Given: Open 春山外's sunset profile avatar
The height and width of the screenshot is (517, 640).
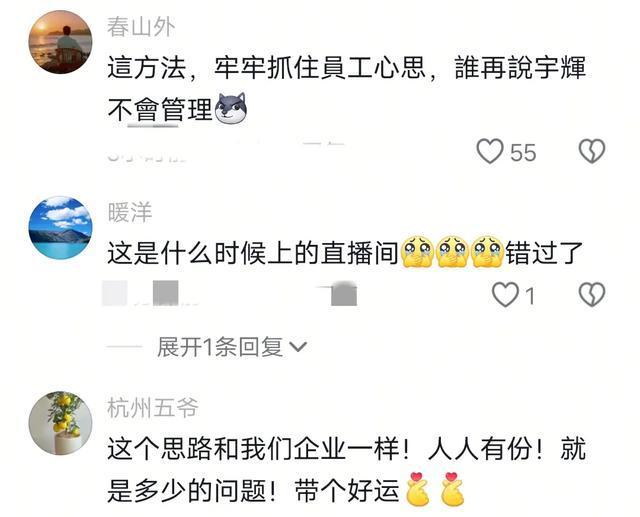Looking at the screenshot, I should pyautogui.click(x=60, y=42).
